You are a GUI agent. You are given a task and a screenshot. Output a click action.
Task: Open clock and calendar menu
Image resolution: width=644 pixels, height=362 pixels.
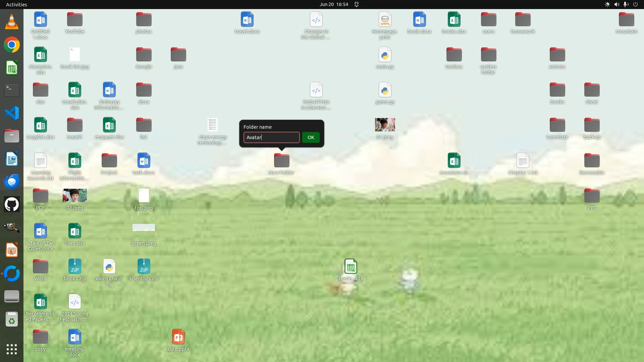[333, 4]
